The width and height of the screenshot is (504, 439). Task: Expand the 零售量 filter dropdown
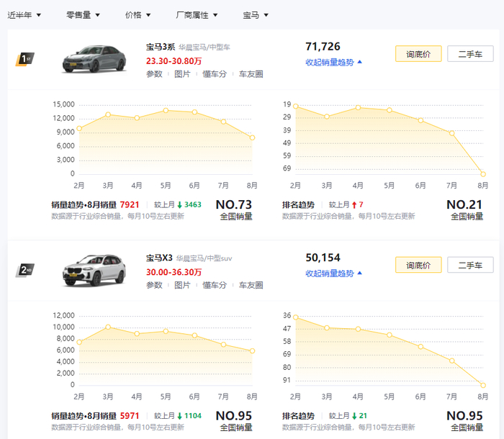83,14
